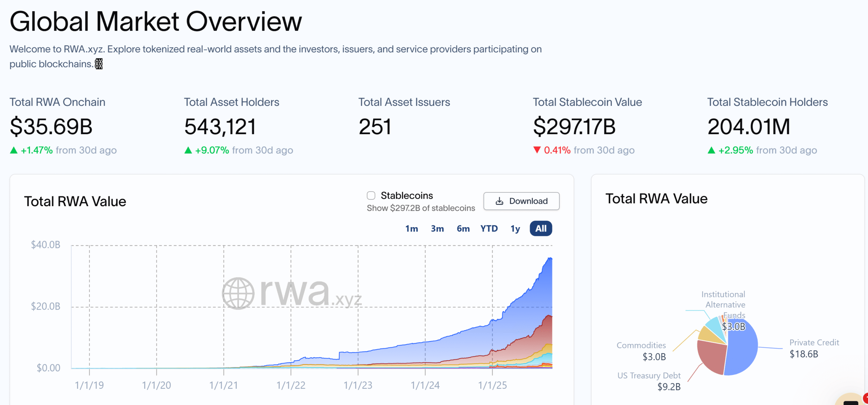Switch chart to 6m range
The width and height of the screenshot is (868, 405).
(x=463, y=228)
